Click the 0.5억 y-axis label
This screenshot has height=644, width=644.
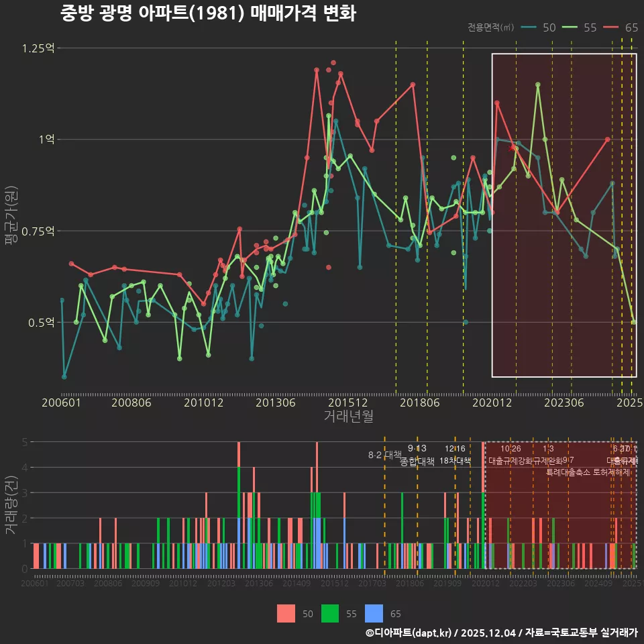[41, 323]
